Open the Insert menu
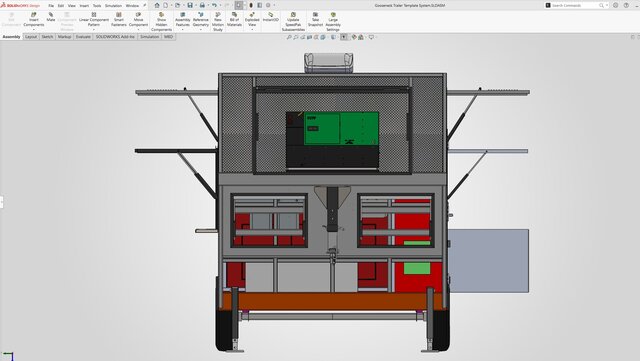 [84, 6]
